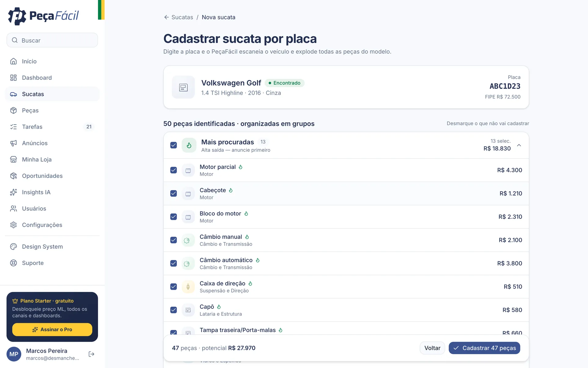Go to Tarefas in the sidebar
Viewport: 588px width, 368px height.
52,127
